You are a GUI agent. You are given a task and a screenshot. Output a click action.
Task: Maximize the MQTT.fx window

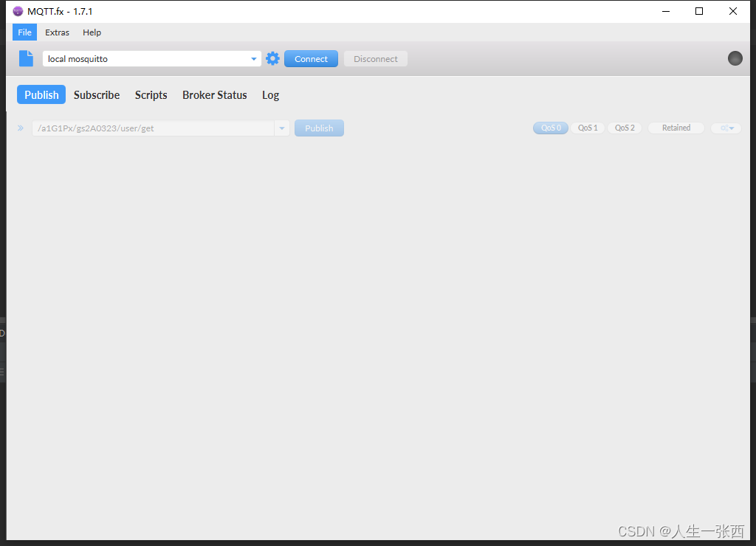699,11
